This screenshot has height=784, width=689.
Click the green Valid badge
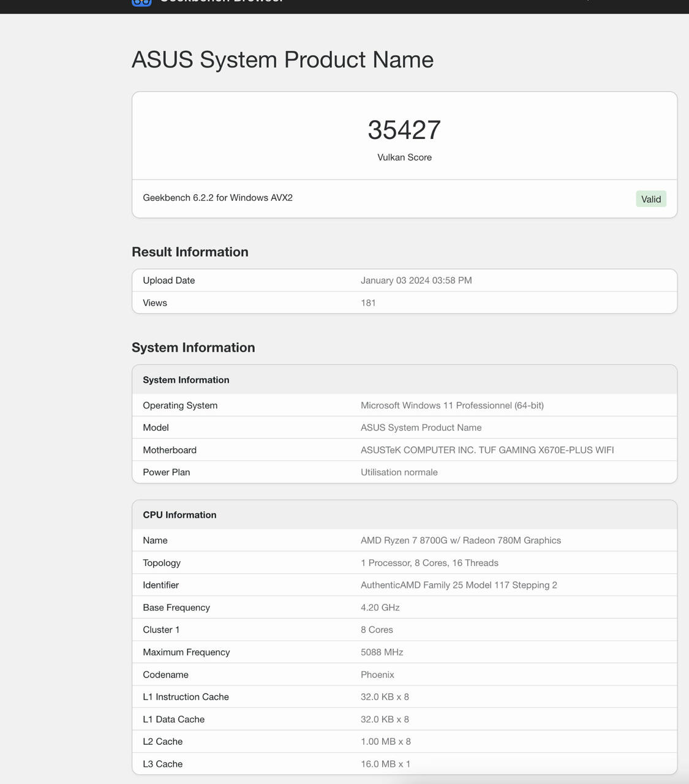[x=651, y=199]
